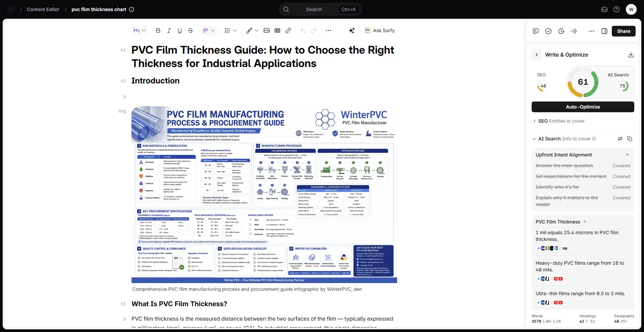Screen dimensions: 644x332
Task: Focus the Search field in the top bar
Action: coord(321,9)
